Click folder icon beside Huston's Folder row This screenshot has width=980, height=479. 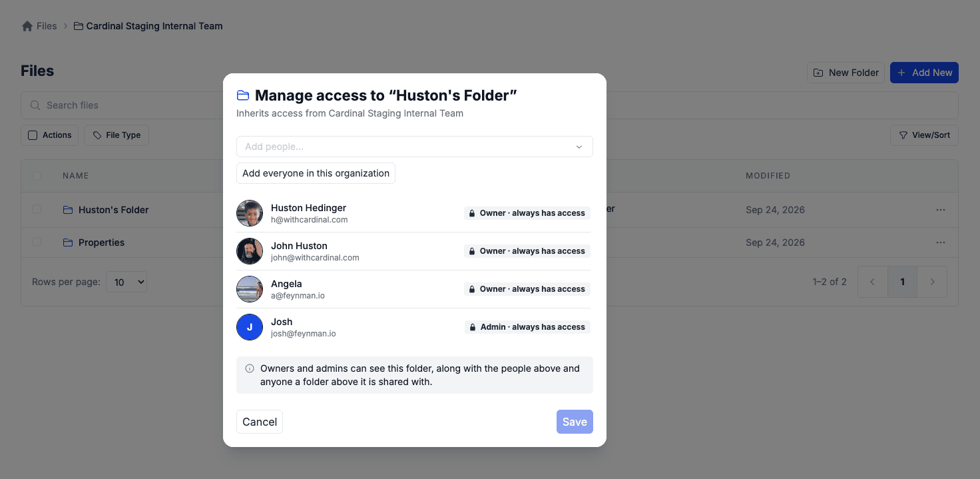68,210
